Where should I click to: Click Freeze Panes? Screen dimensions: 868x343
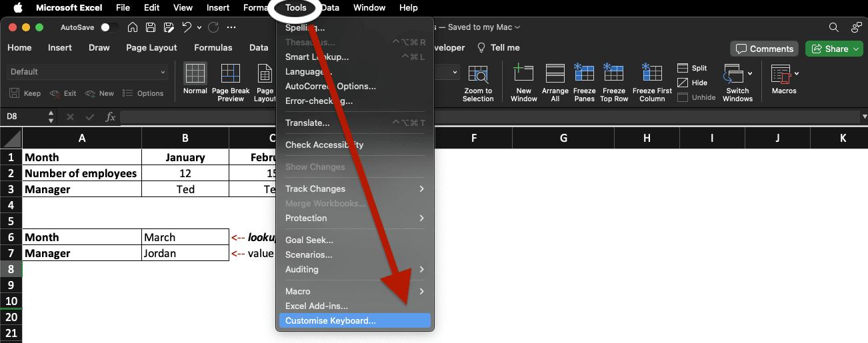click(x=585, y=83)
